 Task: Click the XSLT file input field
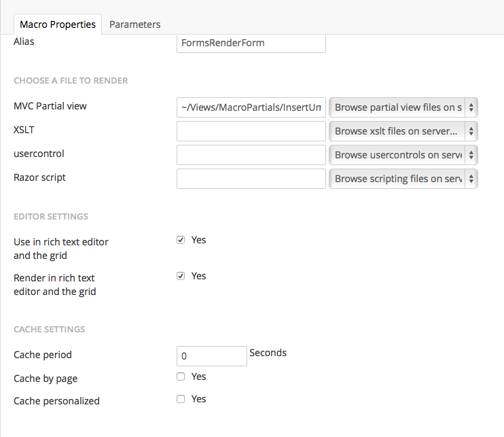(251, 131)
